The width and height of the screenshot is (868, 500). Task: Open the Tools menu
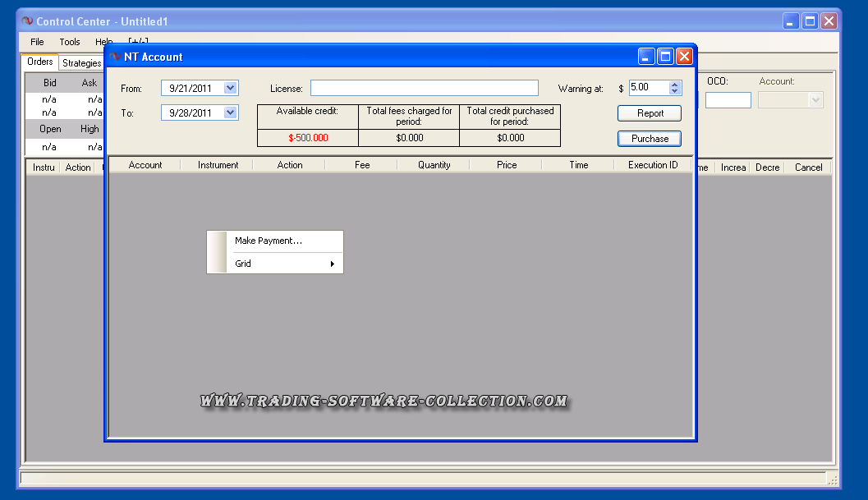70,42
